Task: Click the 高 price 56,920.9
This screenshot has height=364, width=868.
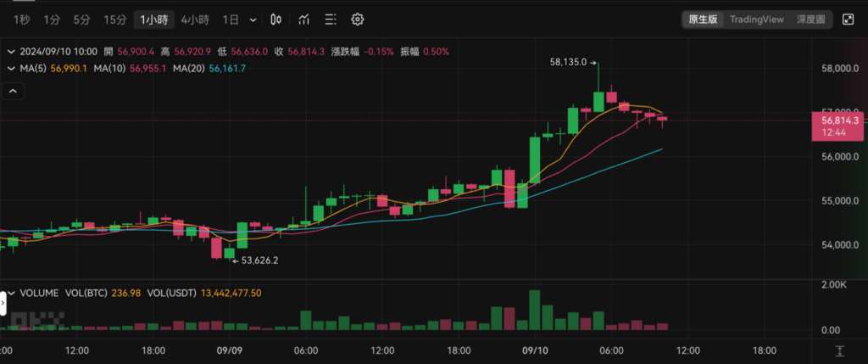Action: [192, 52]
